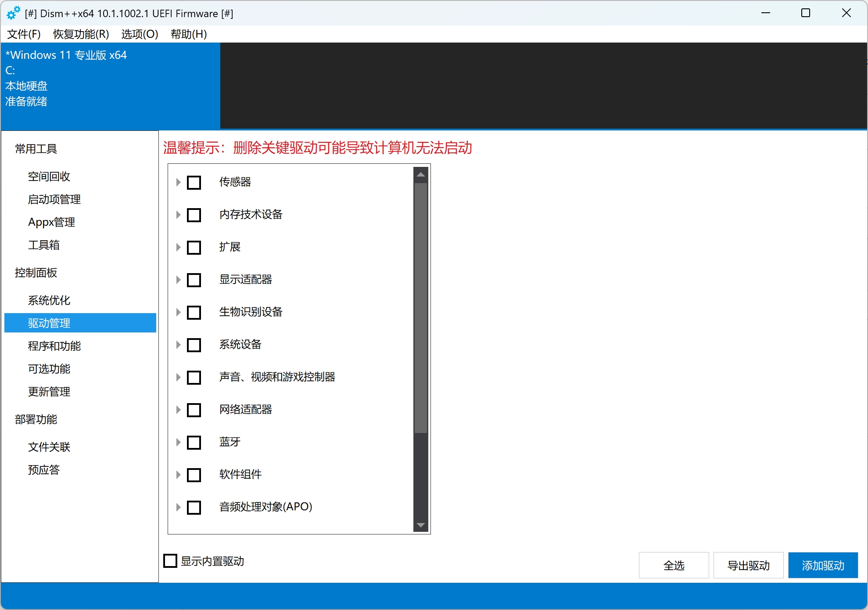Check the 显示适配器 checkbox
The width and height of the screenshot is (868, 610).
pyautogui.click(x=194, y=280)
